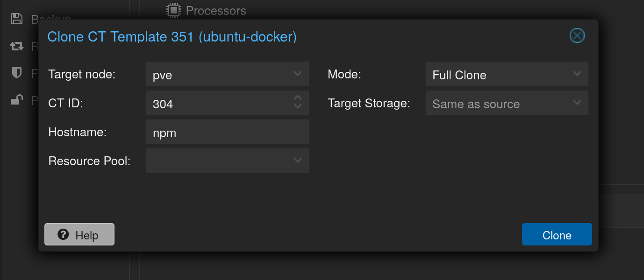The image size is (644, 280).
Task: Click the Processors chip icon
Action: 173,10
